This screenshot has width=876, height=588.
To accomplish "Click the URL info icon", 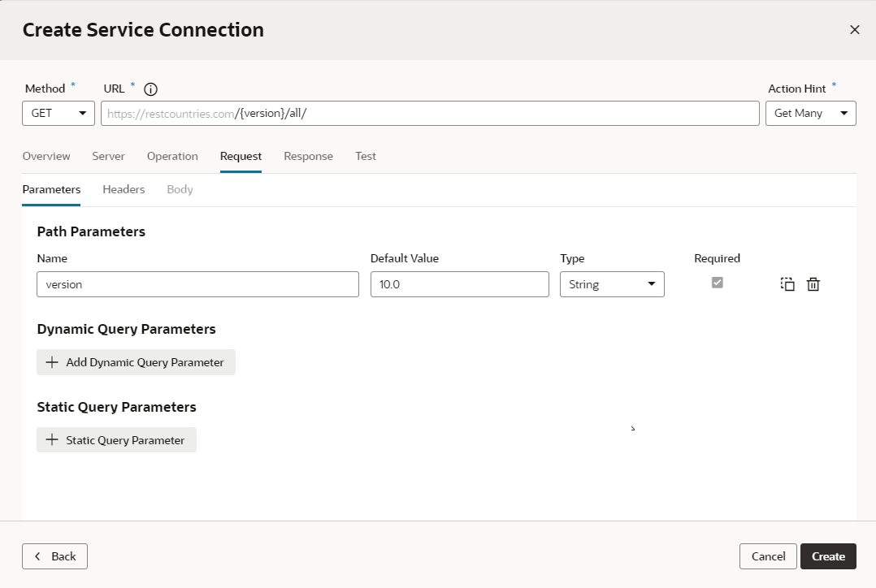I will [x=150, y=89].
